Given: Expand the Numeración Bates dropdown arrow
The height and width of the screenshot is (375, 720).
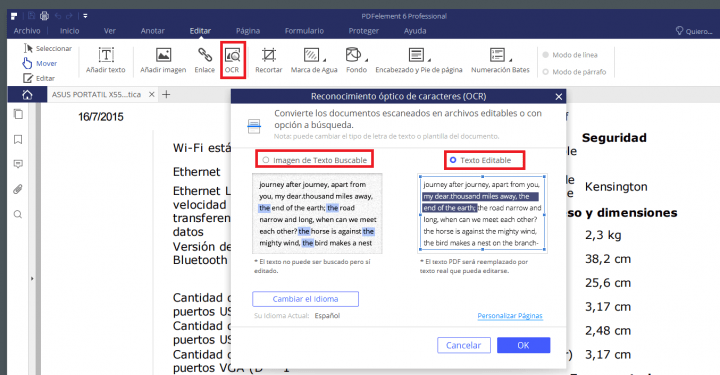Looking at the screenshot, I should 511,60.
